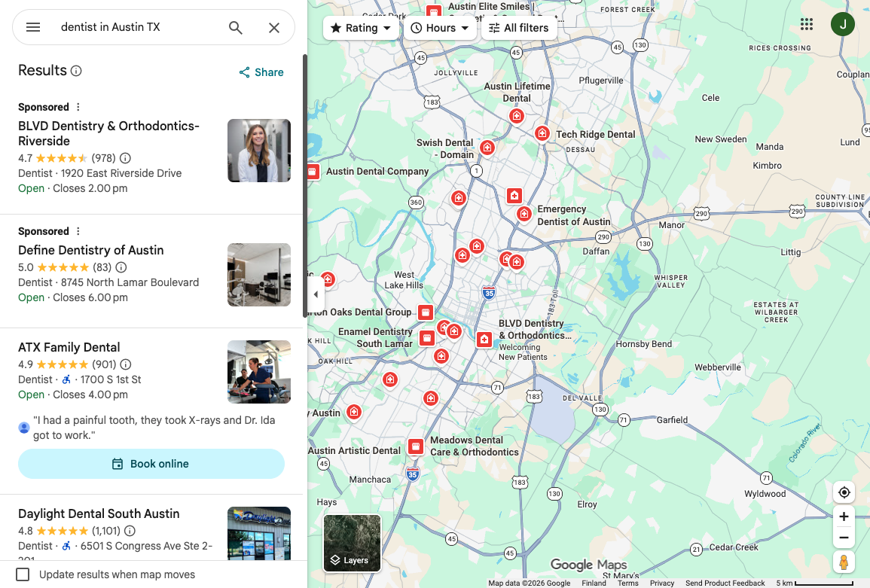
Task: Click the ATX Family Dental review quote
Action: 154,428
